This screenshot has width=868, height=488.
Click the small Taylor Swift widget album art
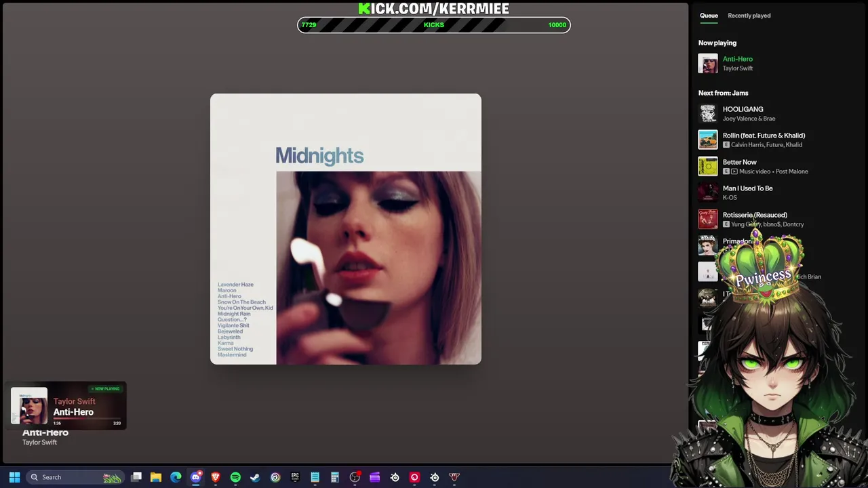click(x=29, y=405)
